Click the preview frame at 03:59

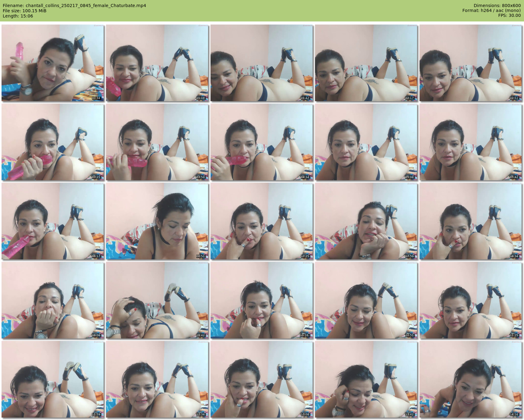[x=157, y=142]
